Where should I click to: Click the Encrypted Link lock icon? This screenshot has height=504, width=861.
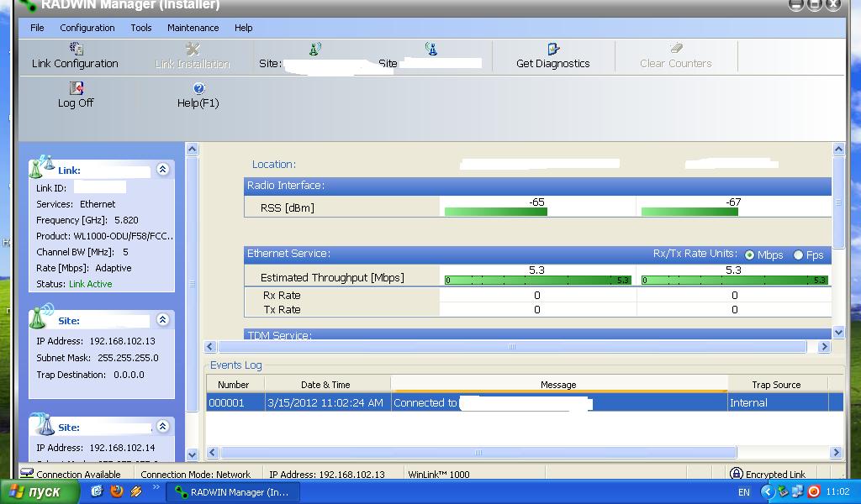737,474
